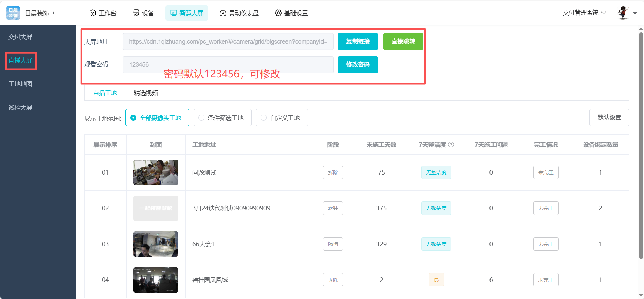Select the 全部摄像头工地 radio option
Viewport: 644px width, 299px height.
[x=133, y=118]
